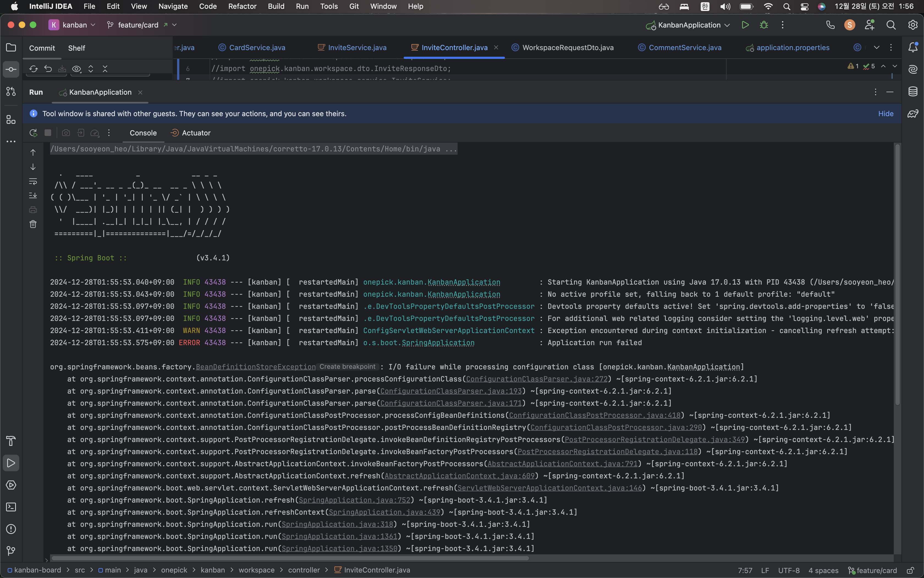Open the Git tool window icon
The image size is (924, 578).
11,551
